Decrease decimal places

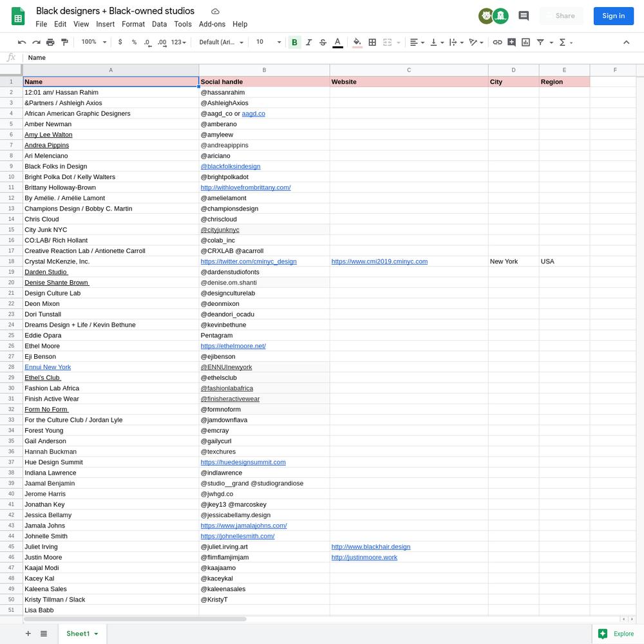click(x=147, y=43)
